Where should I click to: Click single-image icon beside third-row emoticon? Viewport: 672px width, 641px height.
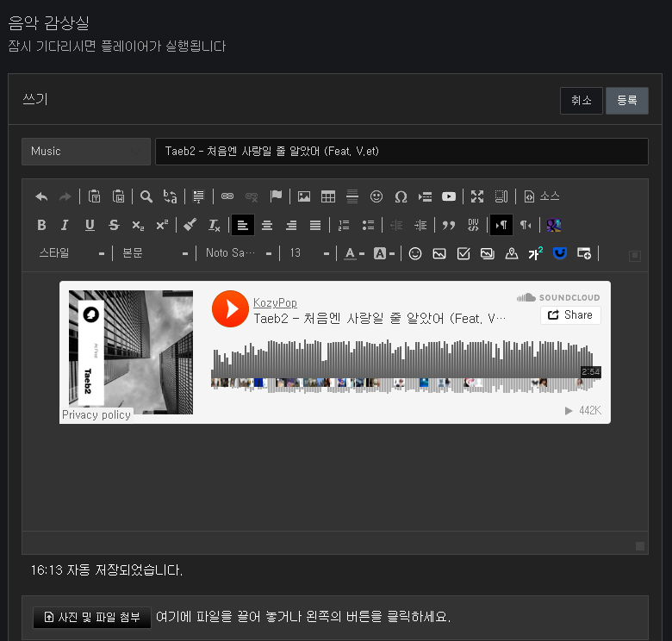click(439, 253)
